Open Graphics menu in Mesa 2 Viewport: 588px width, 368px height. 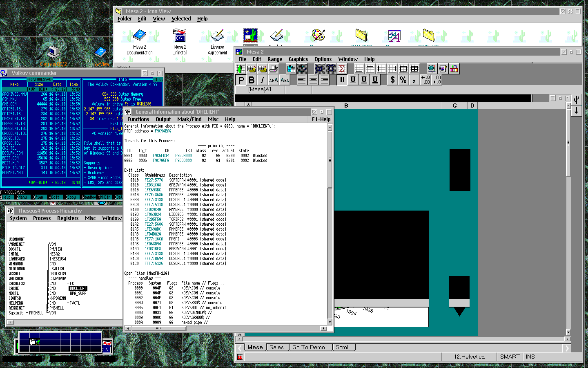tap(298, 59)
